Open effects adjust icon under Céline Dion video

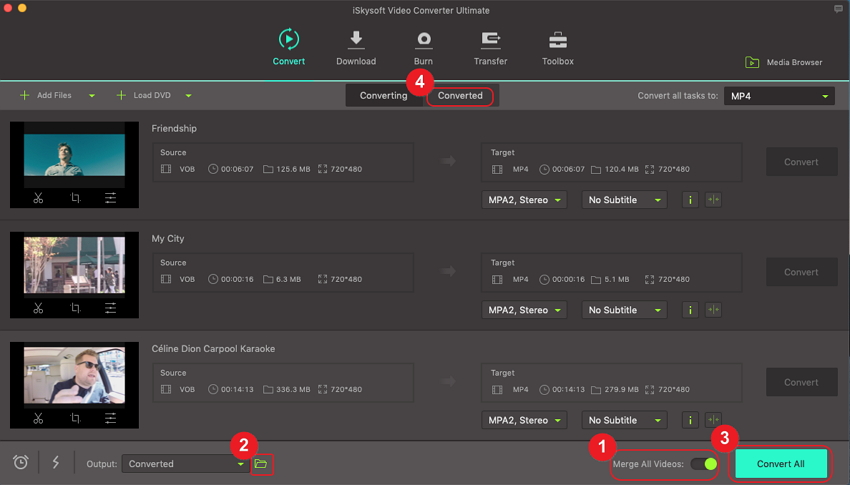tap(111, 418)
